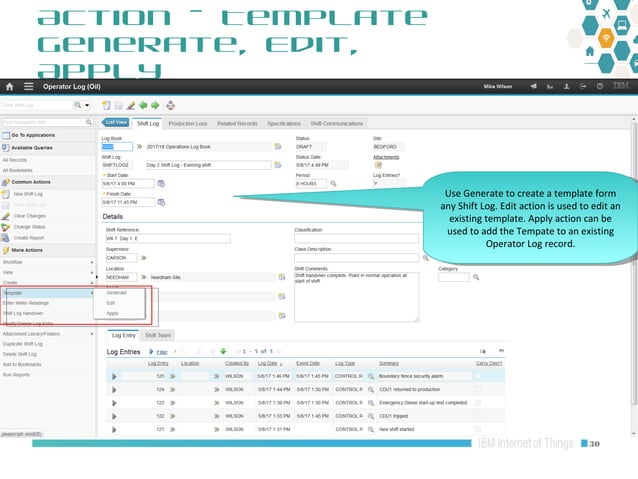Viewport: 638px width, 479px height.
Task: Go to the Start Center home icon
Action: tap(10, 87)
